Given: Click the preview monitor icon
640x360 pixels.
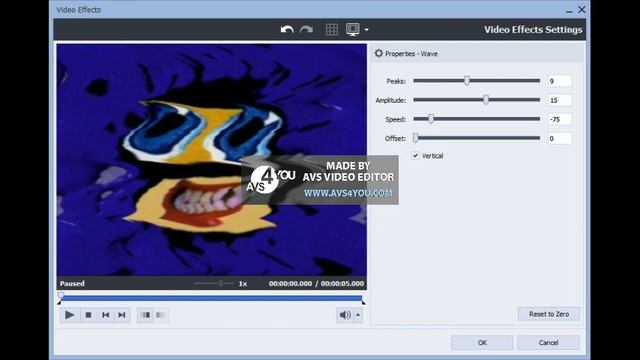Looking at the screenshot, I should 353,29.
